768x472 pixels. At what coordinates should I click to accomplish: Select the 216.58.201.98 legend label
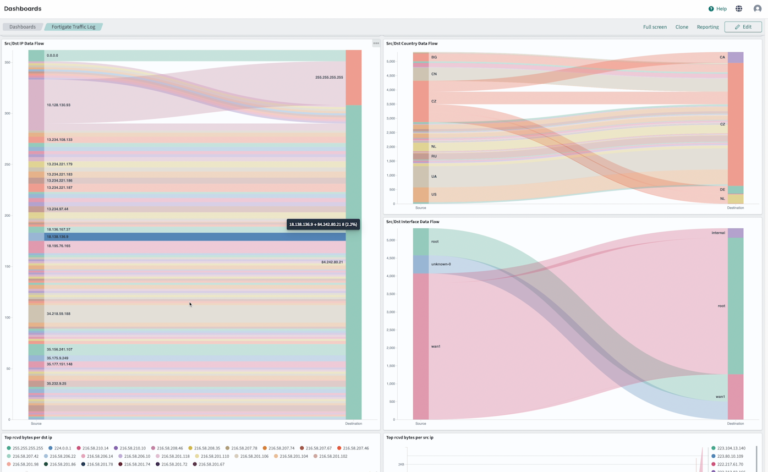[25, 464]
